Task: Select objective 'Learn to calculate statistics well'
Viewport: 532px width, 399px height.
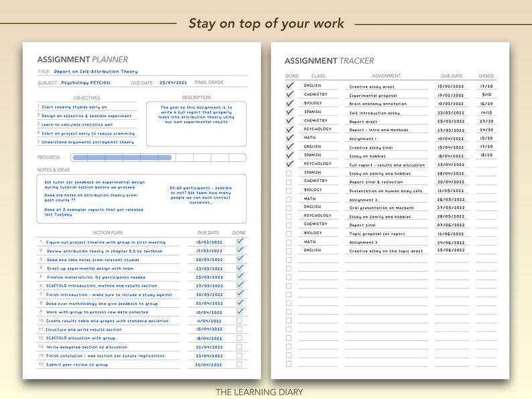Action: pos(77,125)
